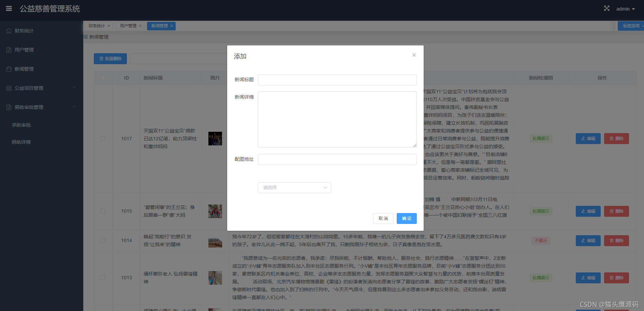Click the 不展示 tag in row 1014
Viewport: 644px width, 311px height.
click(541, 241)
